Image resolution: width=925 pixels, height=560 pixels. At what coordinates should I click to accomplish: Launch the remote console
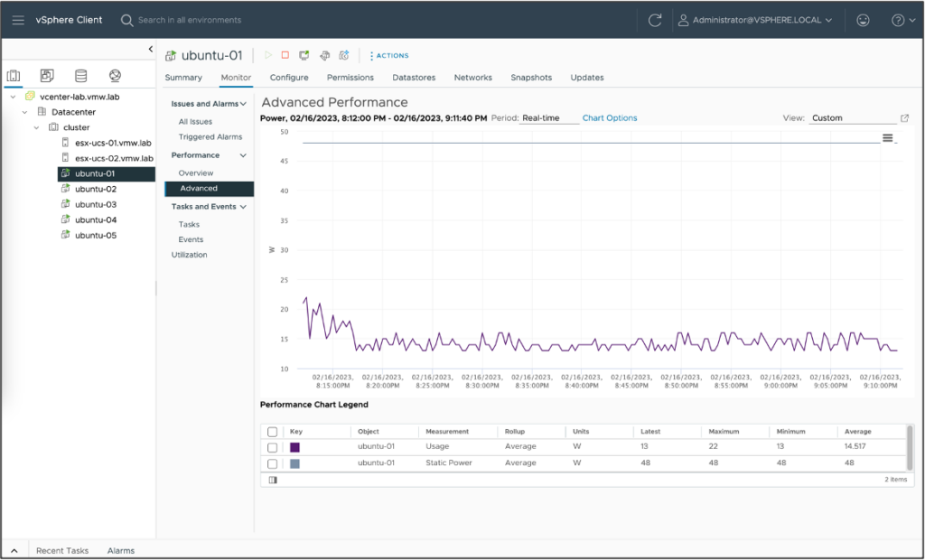(304, 55)
